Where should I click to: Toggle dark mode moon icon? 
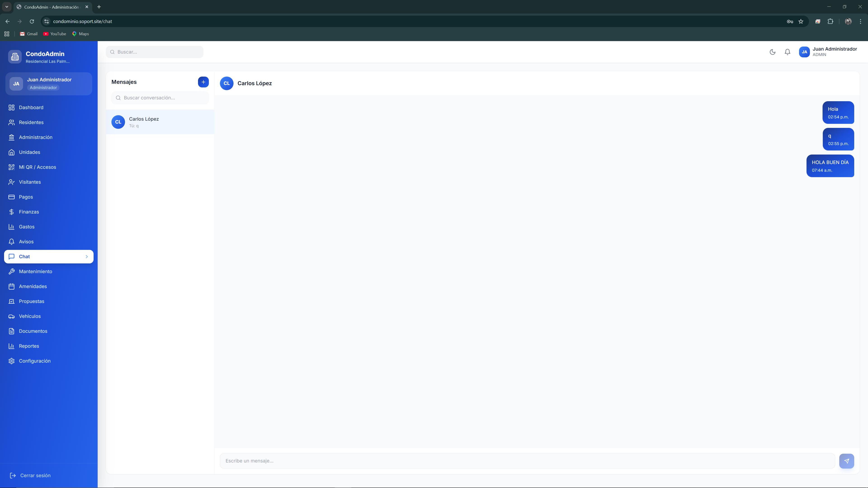[772, 52]
